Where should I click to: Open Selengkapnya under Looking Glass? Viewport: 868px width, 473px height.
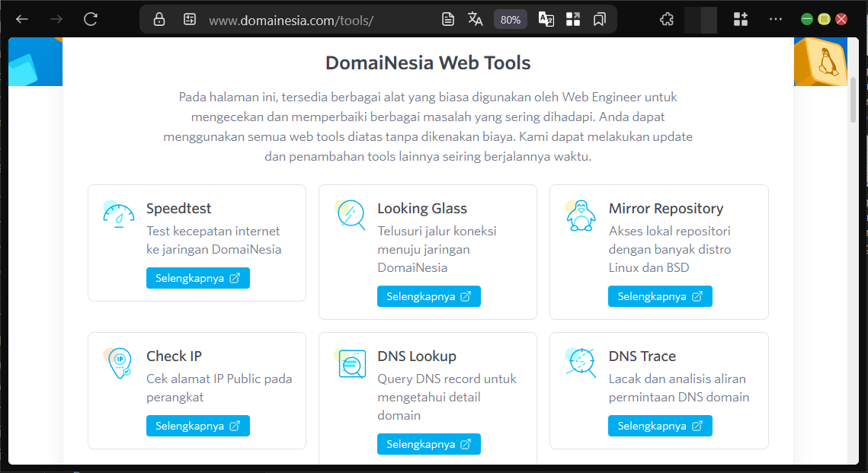pos(428,296)
